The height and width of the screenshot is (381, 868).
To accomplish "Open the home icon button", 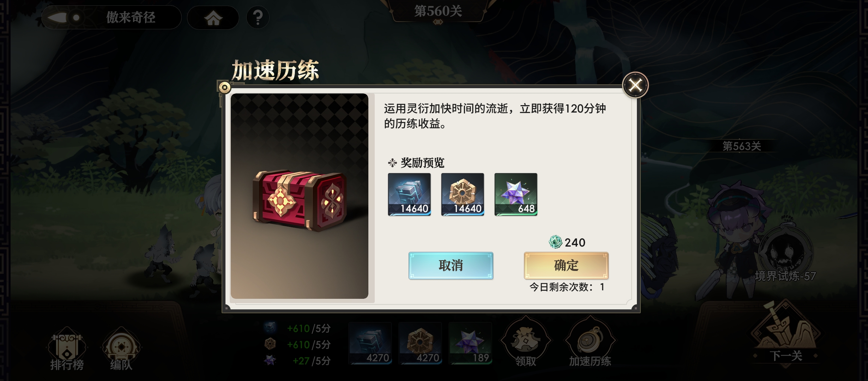I will coord(213,18).
